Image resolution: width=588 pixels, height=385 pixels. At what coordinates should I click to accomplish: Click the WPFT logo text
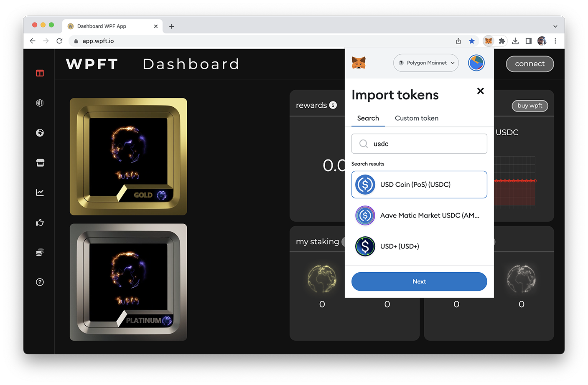[92, 64]
